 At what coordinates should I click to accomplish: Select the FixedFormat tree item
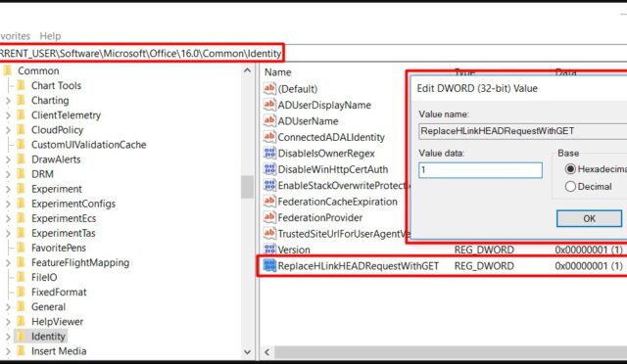tap(59, 292)
